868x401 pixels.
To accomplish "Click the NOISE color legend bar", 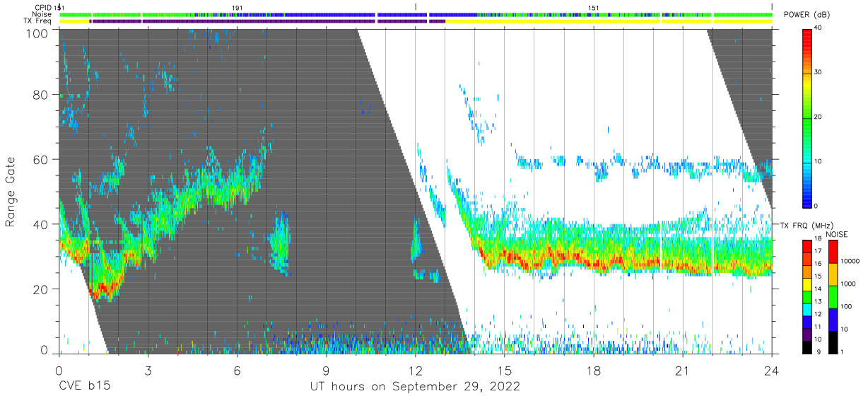I will tap(832, 296).
